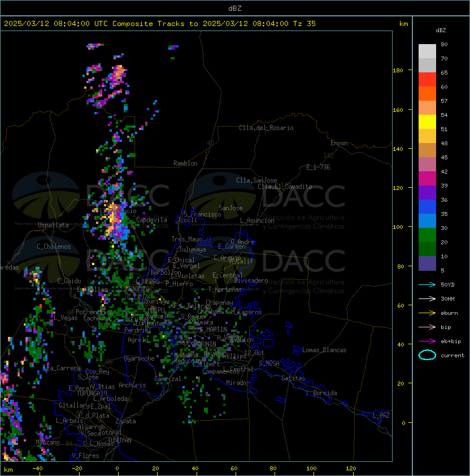Click the '50YD' legend label
Image resolution: width=470 pixels, height=476 pixels.
coord(447,285)
